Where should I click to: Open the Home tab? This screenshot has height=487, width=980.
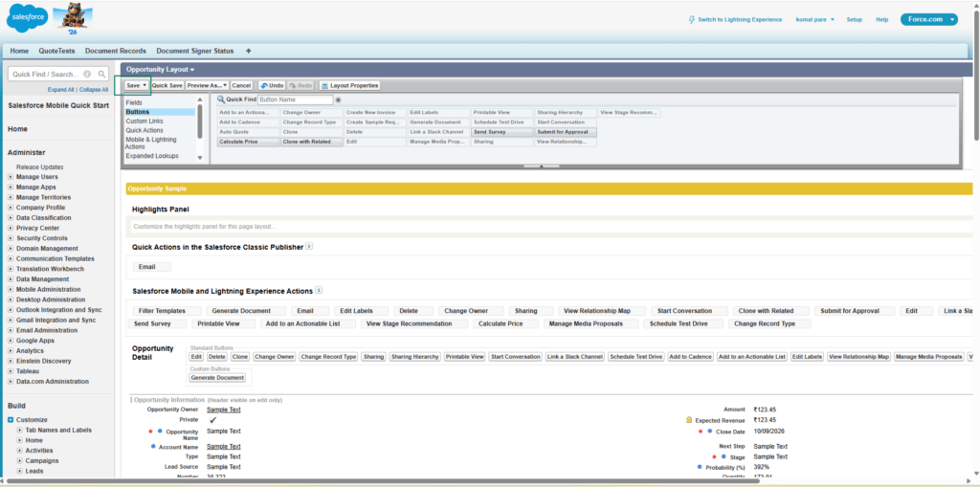click(19, 51)
